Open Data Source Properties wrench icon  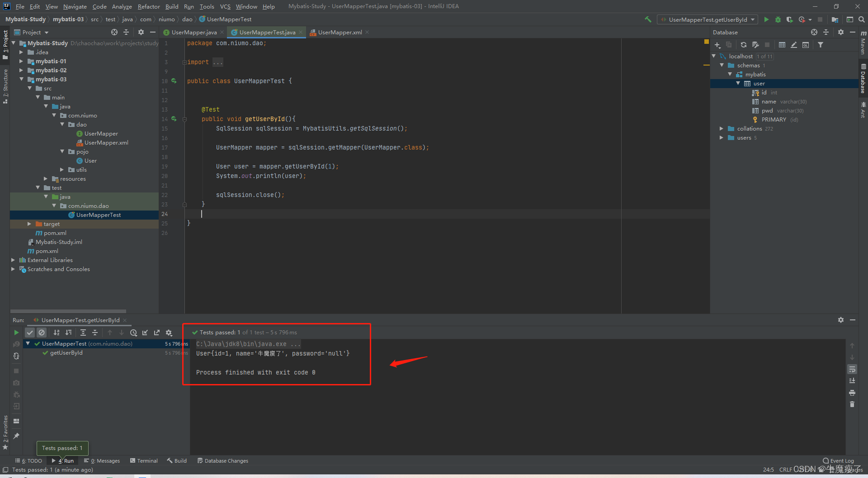pos(755,45)
